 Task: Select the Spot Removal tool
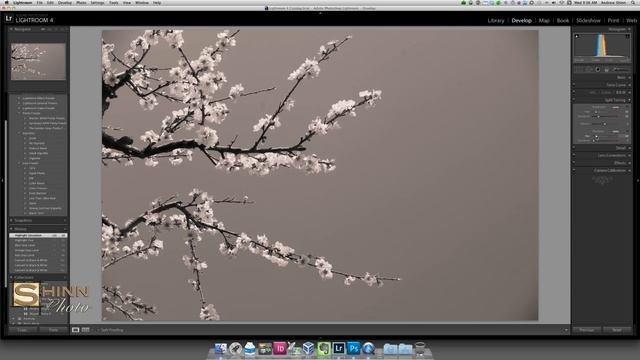[x=589, y=69]
